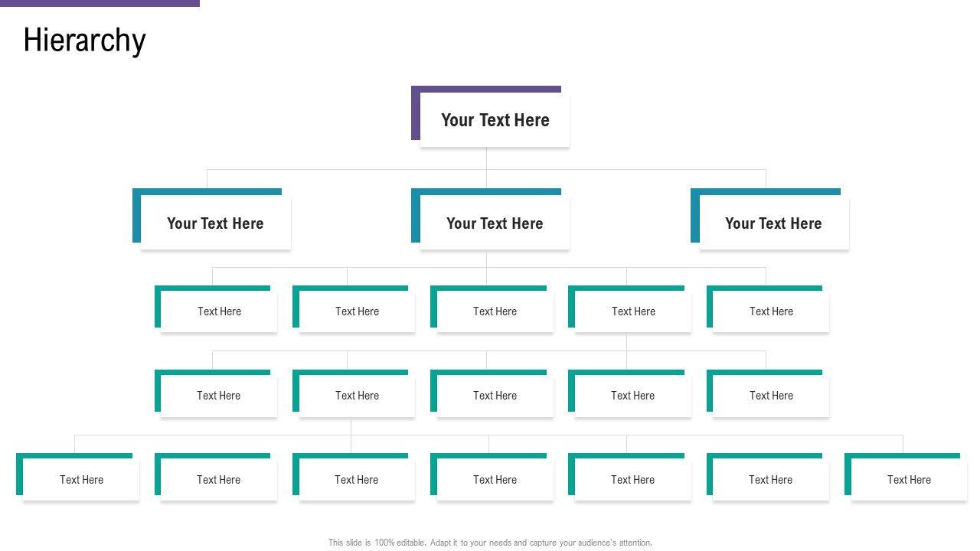Click the rightmost "Text Here" box in third row

pyautogui.click(x=771, y=311)
